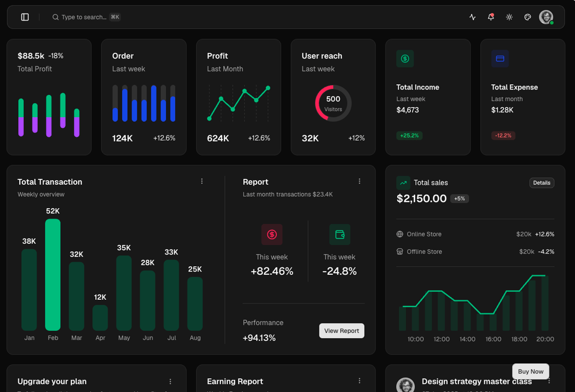Click the Upgrade your plan heading
575x392 pixels.
[52, 381]
